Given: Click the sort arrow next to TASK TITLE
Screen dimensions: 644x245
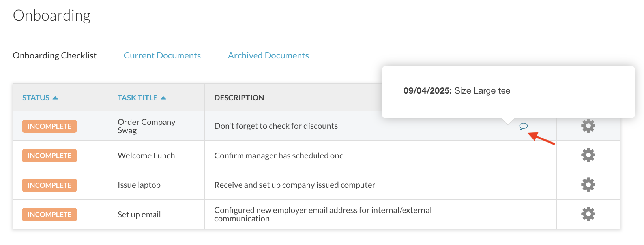Looking at the screenshot, I should tap(163, 98).
